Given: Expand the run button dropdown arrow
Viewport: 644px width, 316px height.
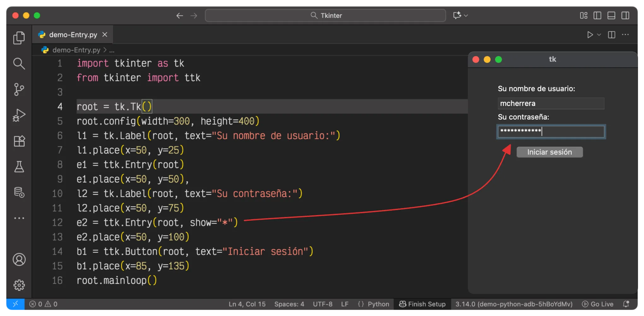Looking at the screenshot, I should pyautogui.click(x=599, y=35).
